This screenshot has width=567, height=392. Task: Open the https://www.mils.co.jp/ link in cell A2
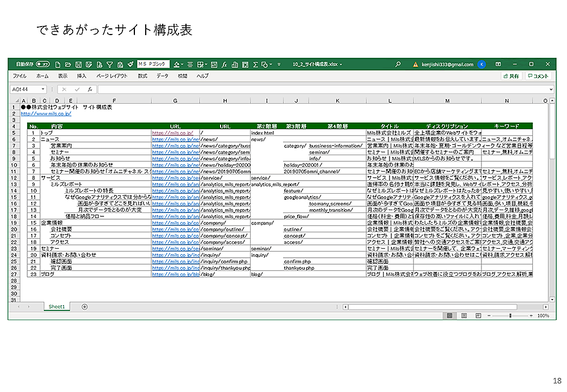click(x=45, y=113)
